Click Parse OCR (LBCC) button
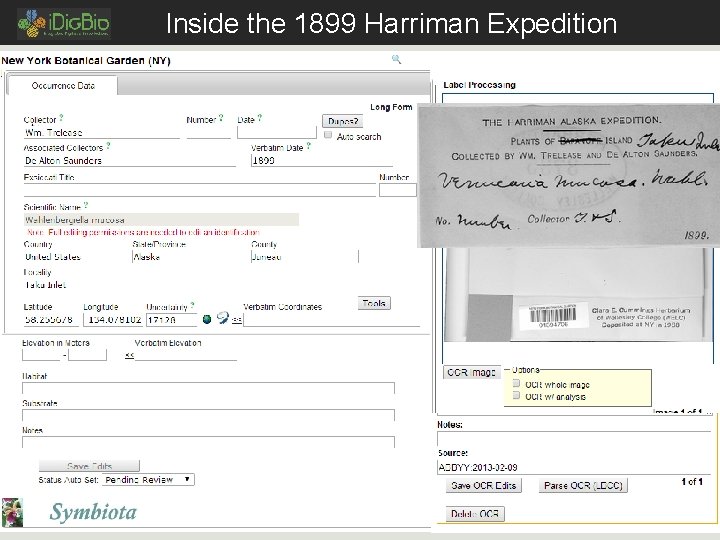The image size is (720, 540). click(583, 485)
